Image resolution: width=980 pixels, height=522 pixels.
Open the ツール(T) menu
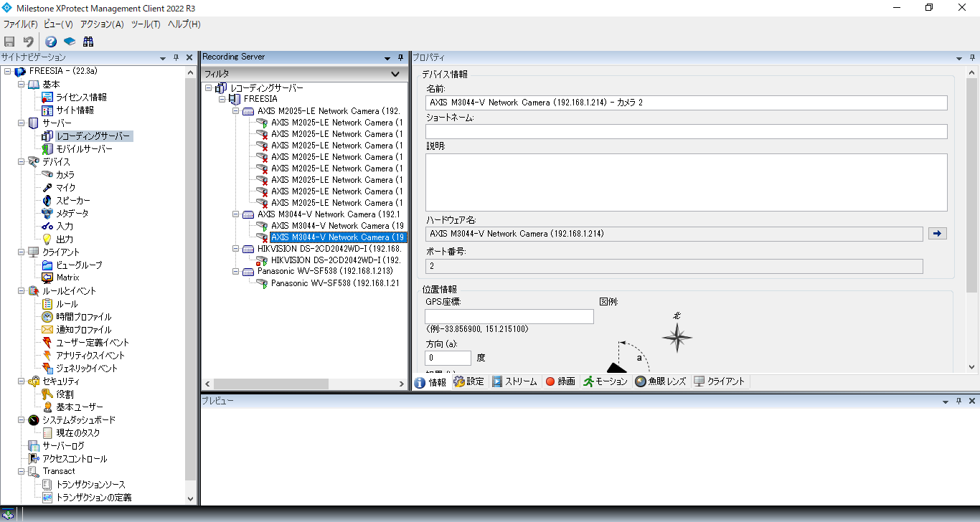[146, 24]
